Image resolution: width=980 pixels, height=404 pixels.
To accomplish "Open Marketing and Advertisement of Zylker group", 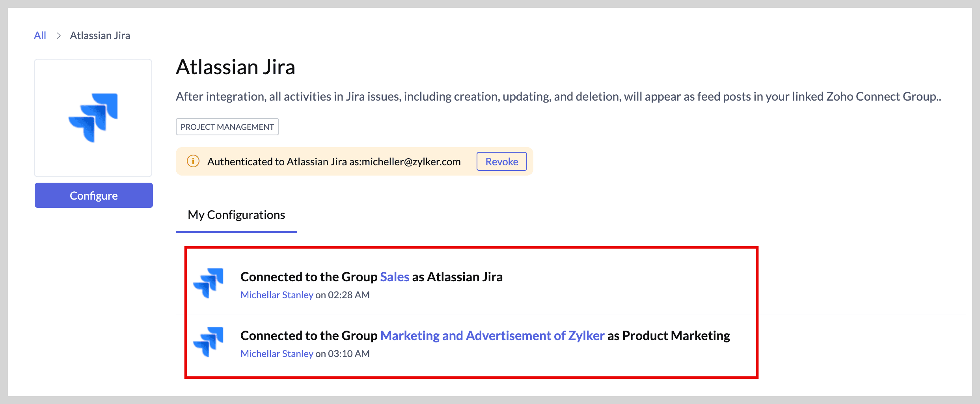I will click(x=492, y=336).
